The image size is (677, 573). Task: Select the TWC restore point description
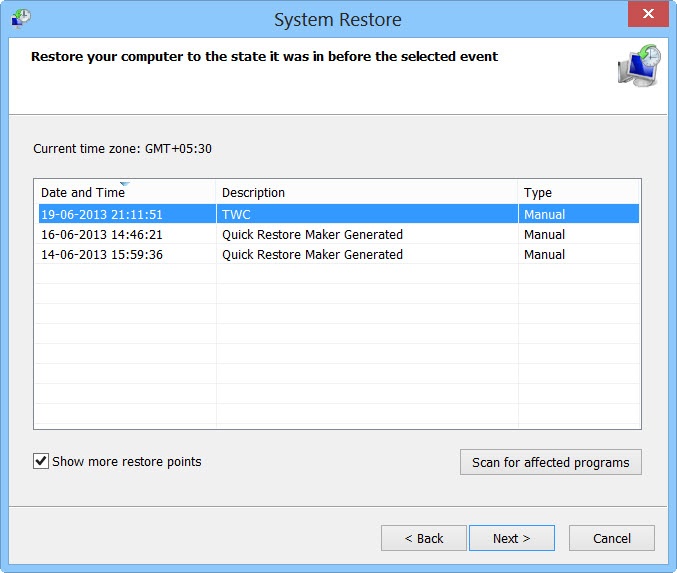click(236, 214)
